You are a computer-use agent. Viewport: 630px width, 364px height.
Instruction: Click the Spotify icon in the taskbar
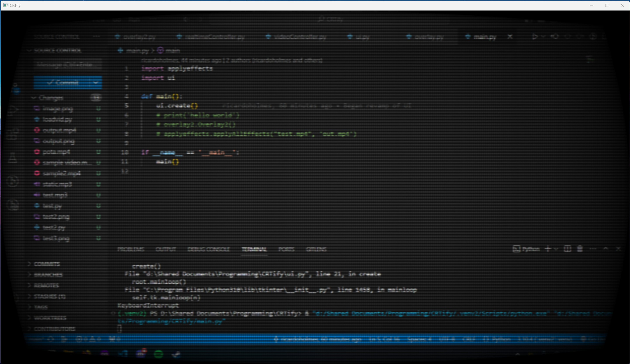159,354
